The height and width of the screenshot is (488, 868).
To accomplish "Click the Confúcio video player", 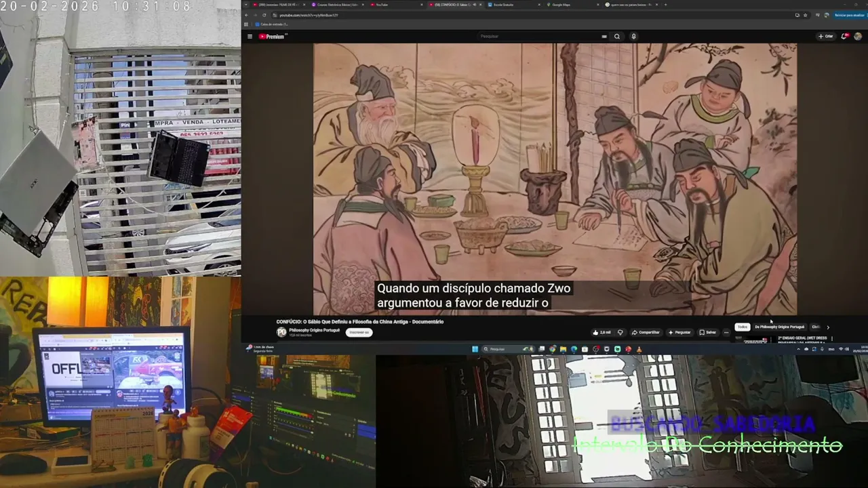I will click(x=555, y=179).
